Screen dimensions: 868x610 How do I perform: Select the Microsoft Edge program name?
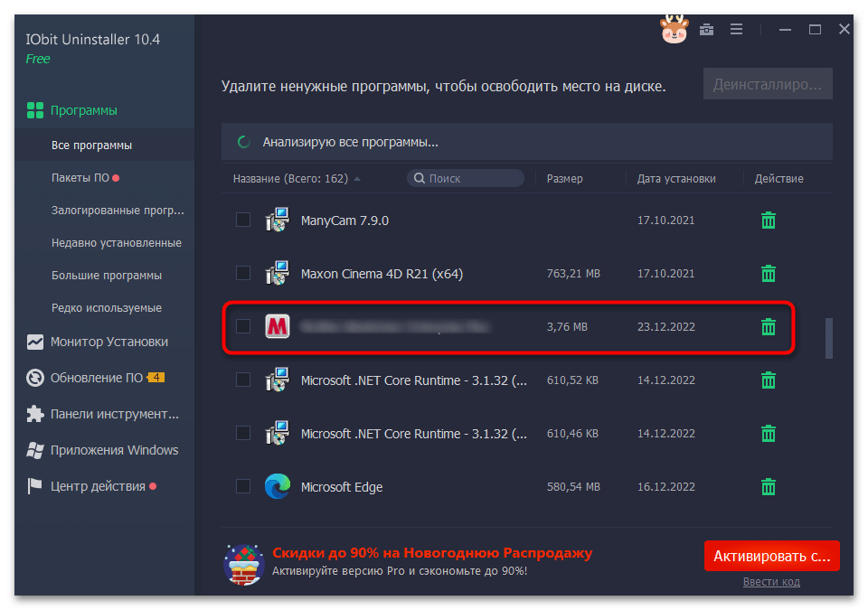pyautogui.click(x=342, y=487)
